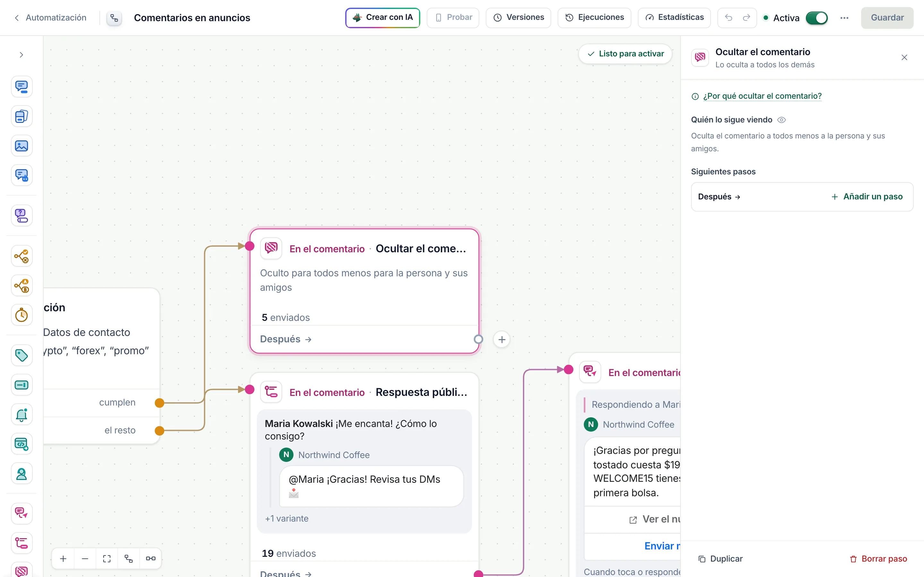Select the send image sidebar icon
The image size is (924, 577).
coord(21,146)
